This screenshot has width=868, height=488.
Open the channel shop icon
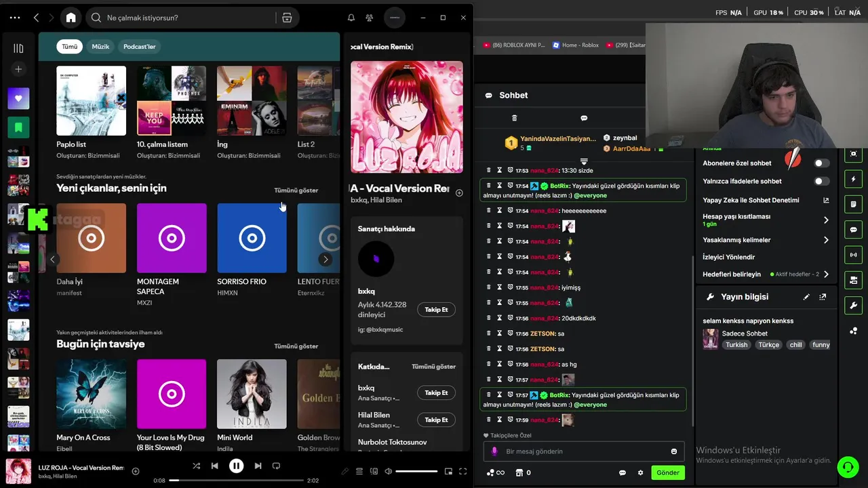(x=519, y=472)
